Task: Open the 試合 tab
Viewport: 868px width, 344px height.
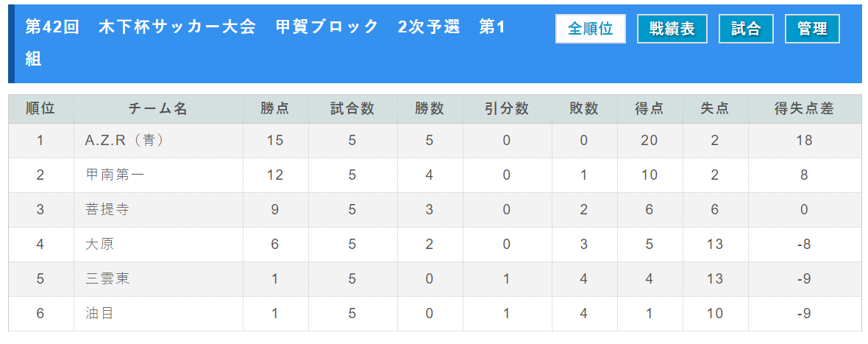Action: coord(746,29)
